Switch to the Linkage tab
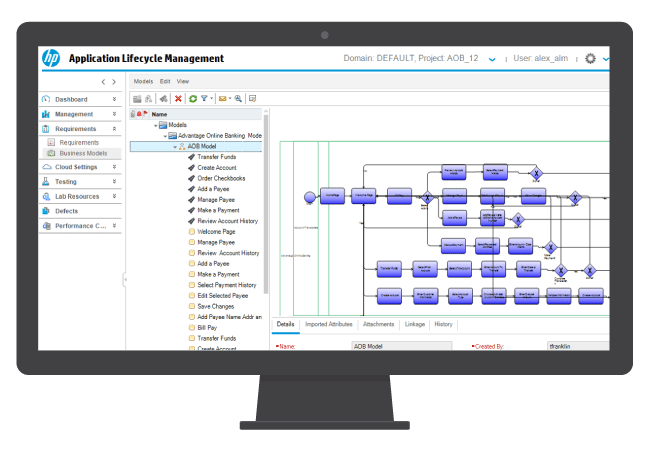The width and height of the screenshot is (650, 450). coord(415,324)
